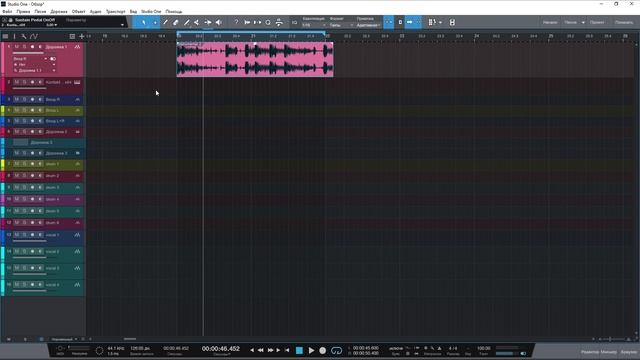Viewport: 640px width, 360px height.
Task: Click the wrench options icon above tracks
Action: coord(24,36)
